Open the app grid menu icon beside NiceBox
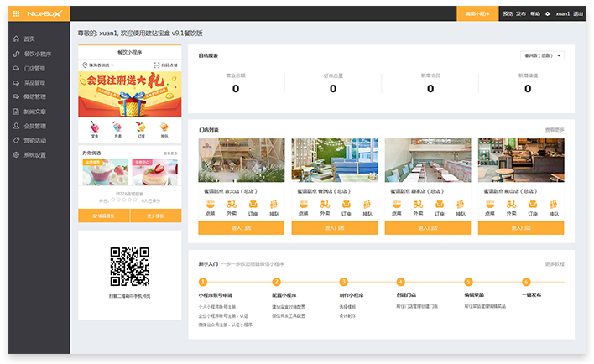This screenshot has width=594, height=364. pos(16,13)
